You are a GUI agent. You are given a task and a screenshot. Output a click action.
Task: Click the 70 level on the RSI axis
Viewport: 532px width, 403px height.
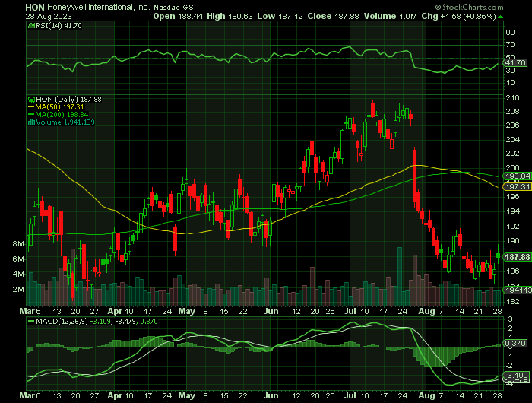510,45
